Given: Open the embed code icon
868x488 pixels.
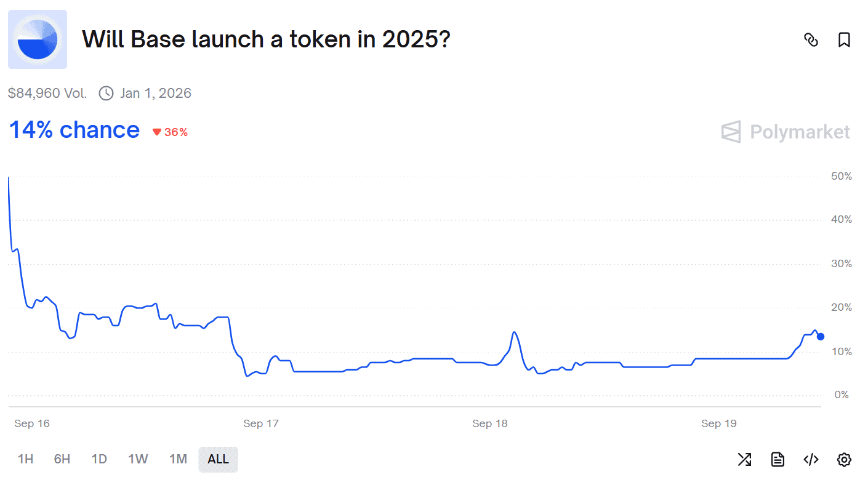Looking at the screenshot, I should pos(811,459).
